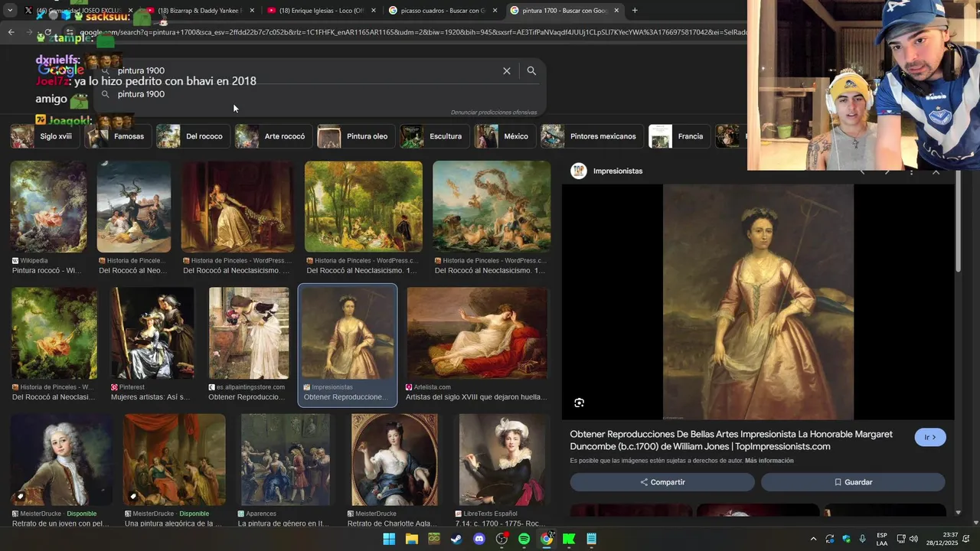Switch to 'Enrique Iglesias - Loco' tab
This screenshot has width=980, height=551.
pos(320,11)
